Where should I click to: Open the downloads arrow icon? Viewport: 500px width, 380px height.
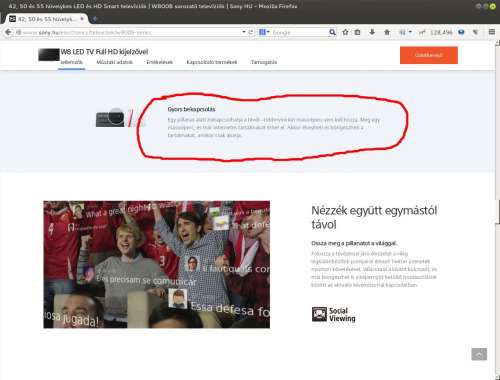tap(372, 32)
